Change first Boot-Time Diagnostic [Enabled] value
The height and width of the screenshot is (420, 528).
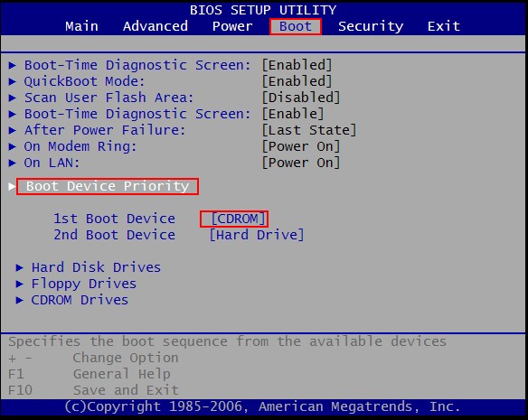tap(297, 65)
